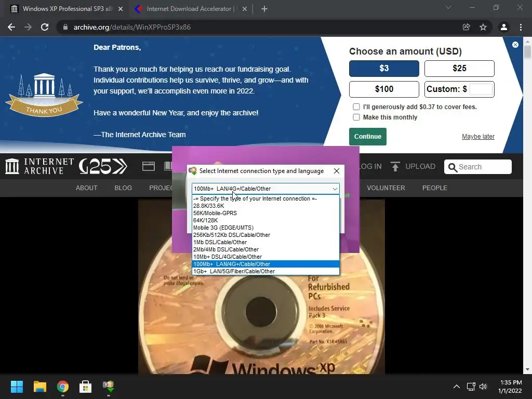Close the Windows XP Professional tab
This screenshot has width=532, height=399.
tap(121, 9)
